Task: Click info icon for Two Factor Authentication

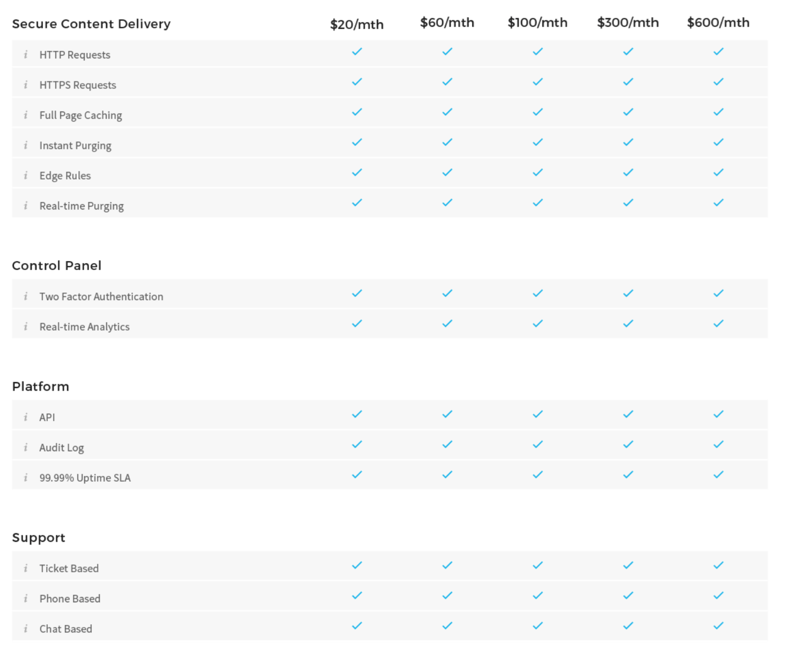Action: (x=26, y=296)
